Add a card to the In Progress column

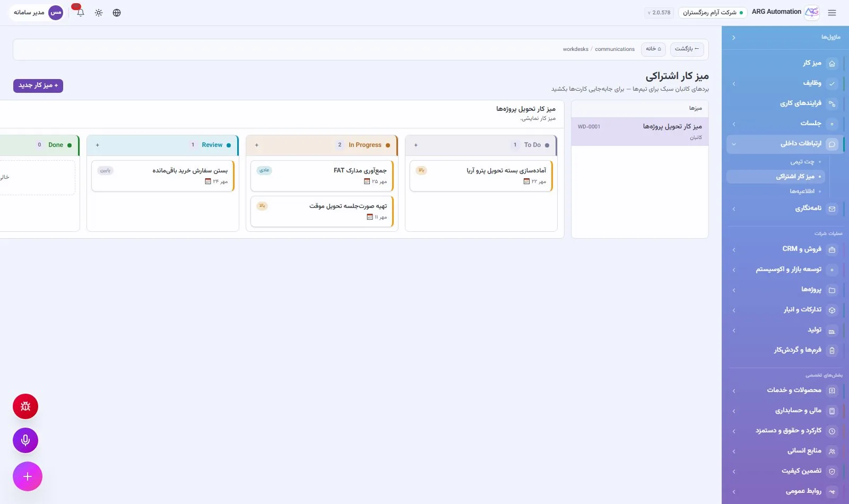257,145
